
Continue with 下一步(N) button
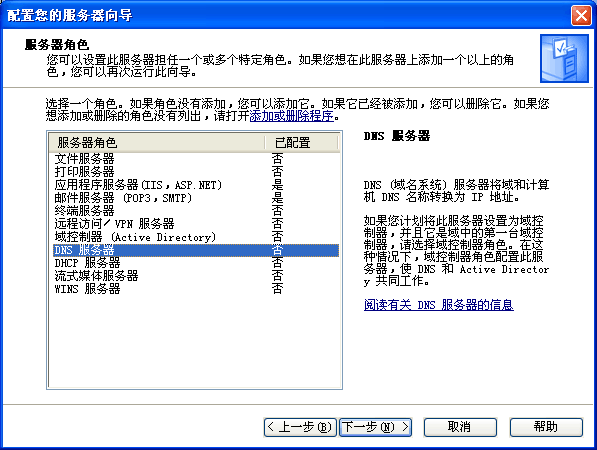(x=375, y=427)
